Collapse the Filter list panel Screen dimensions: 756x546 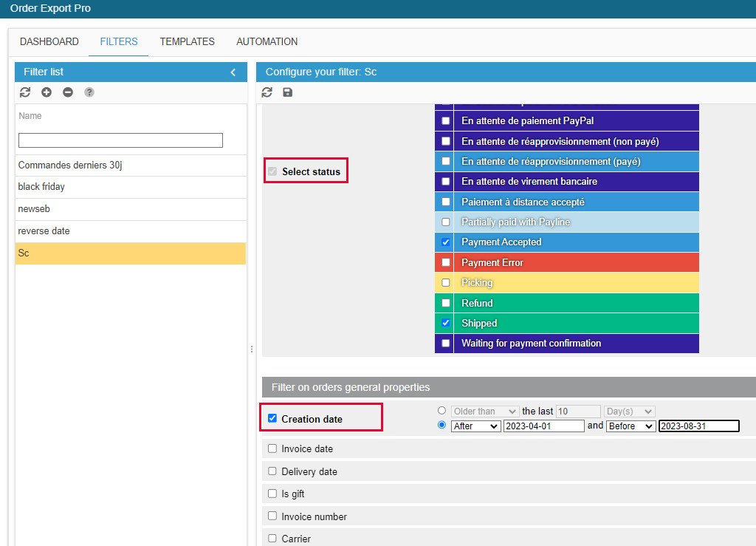pos(233,72)
